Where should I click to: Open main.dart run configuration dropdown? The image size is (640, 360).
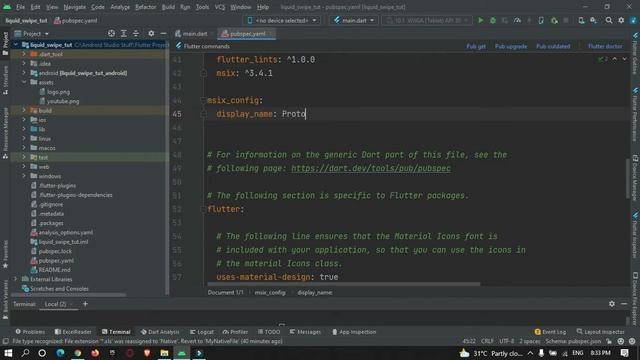coord(354,20)
